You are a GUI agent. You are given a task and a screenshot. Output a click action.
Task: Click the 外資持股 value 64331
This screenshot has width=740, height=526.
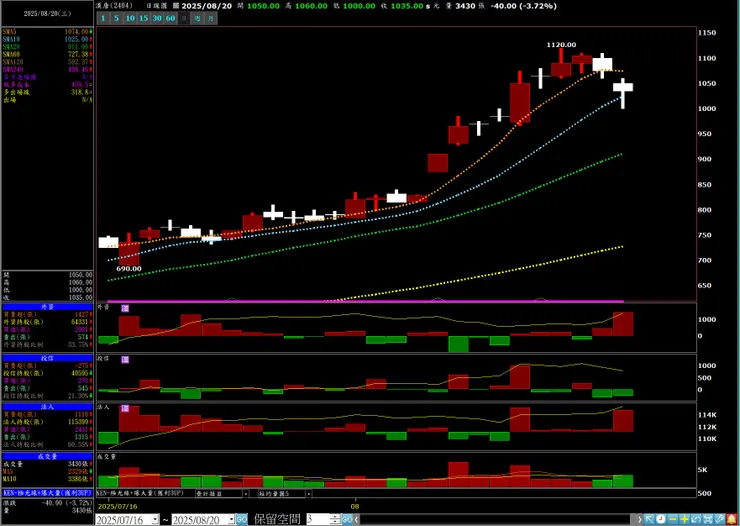(80, 322)
